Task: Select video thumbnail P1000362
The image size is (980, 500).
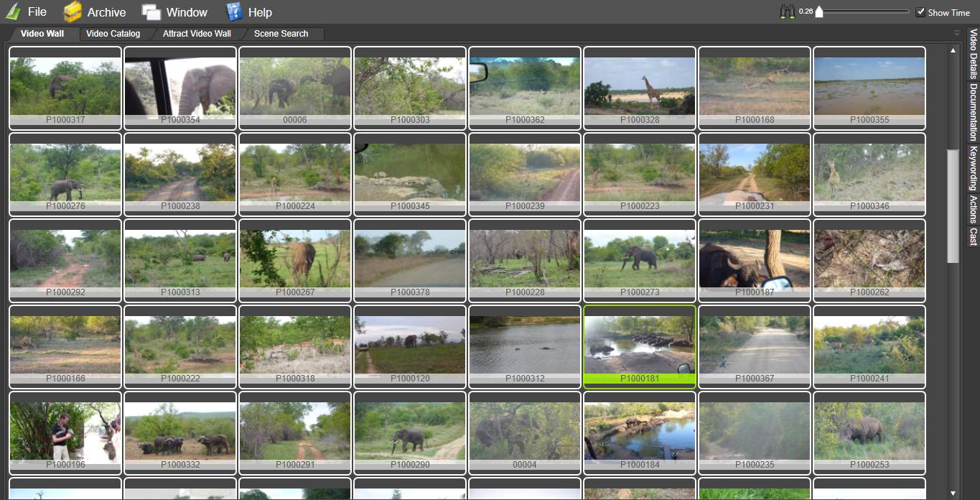Action: 525,88
